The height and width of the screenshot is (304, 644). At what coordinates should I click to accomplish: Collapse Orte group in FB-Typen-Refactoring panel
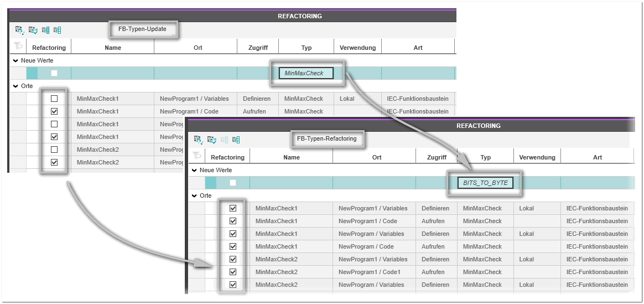[194, 196]
